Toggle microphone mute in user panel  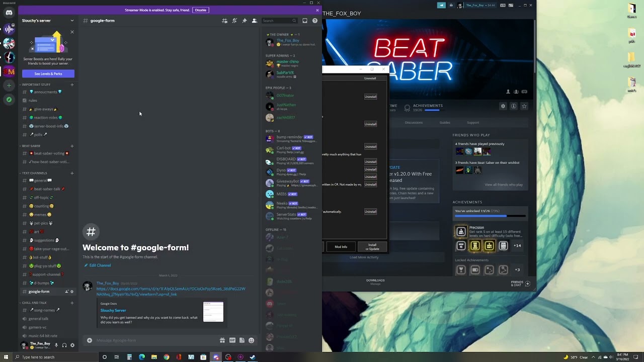pyautogui.click(x=56, y=345)
